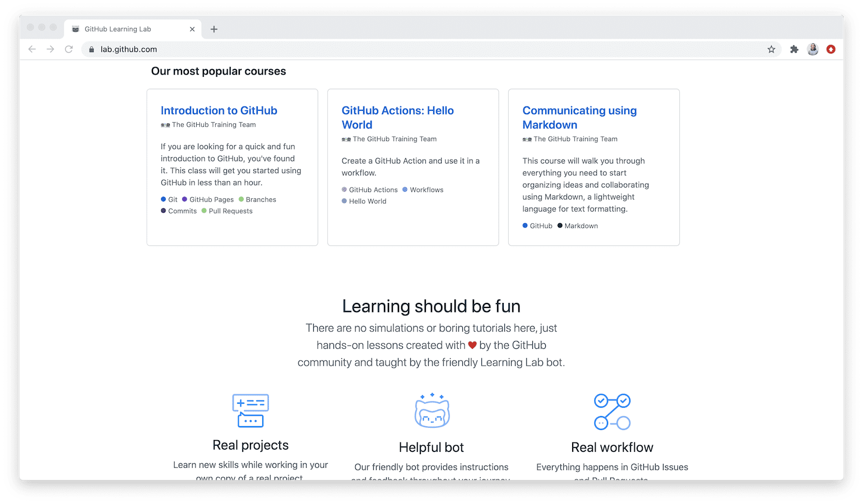863x504 pixels.
Task: Click the padlock icon in address bar
Action: click(91, 49)
